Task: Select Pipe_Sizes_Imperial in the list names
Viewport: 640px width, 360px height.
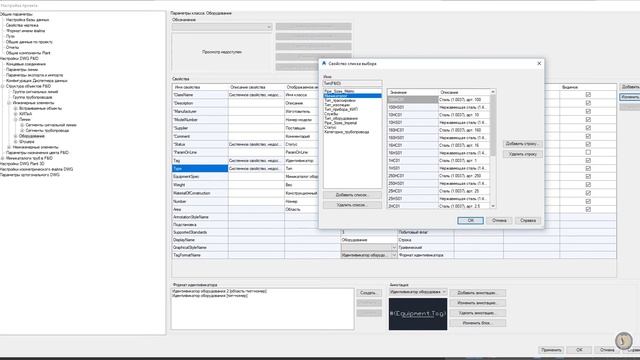Action: point(340,123)
